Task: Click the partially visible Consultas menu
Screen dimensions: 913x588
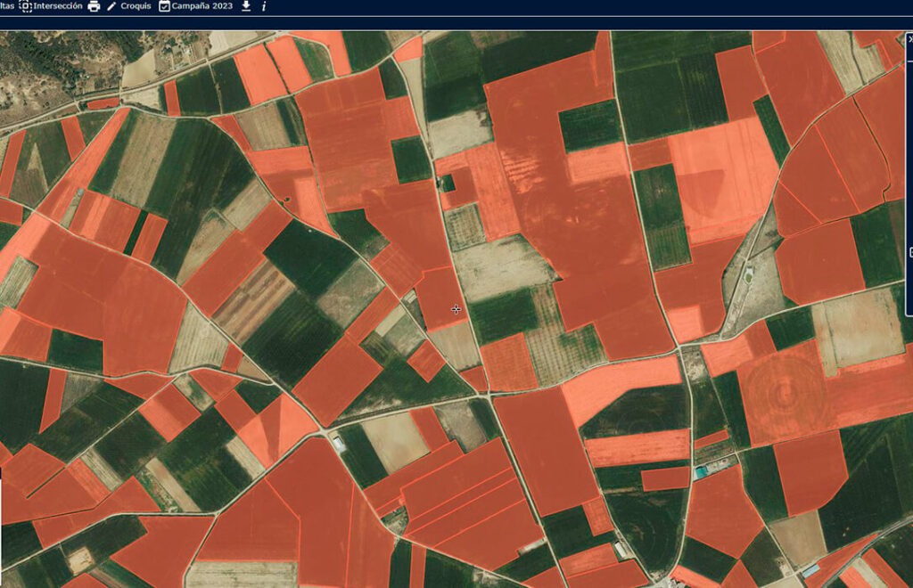Action: [x=5, y=6]
